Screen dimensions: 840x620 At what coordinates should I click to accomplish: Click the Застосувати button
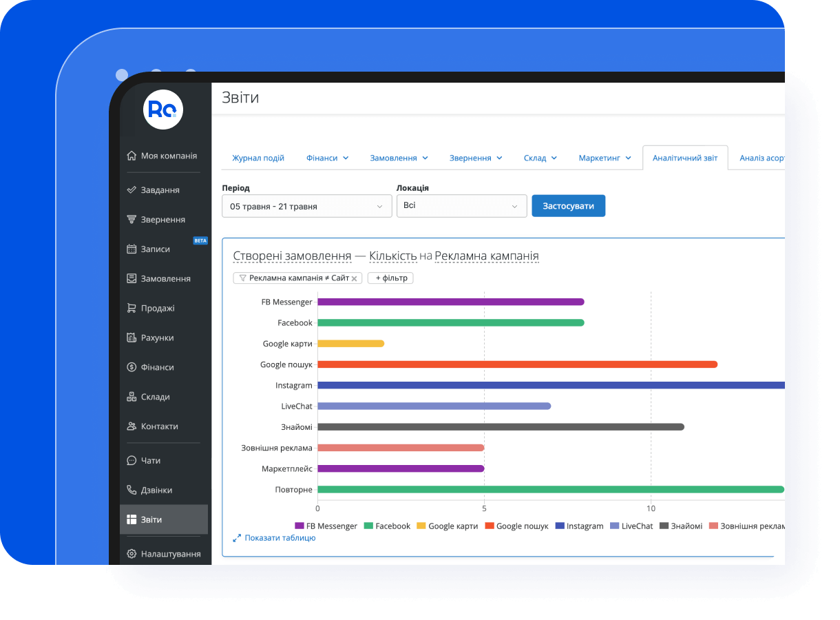tap(568, 206)
